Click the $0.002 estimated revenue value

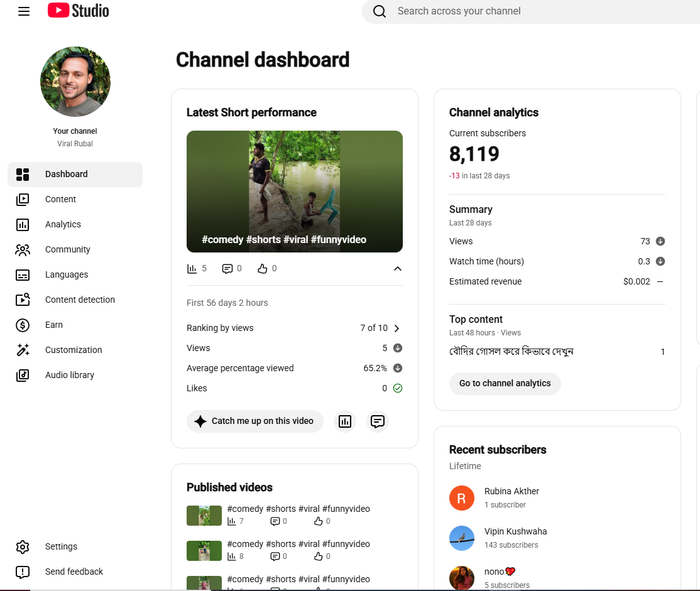tap(637, 281)
